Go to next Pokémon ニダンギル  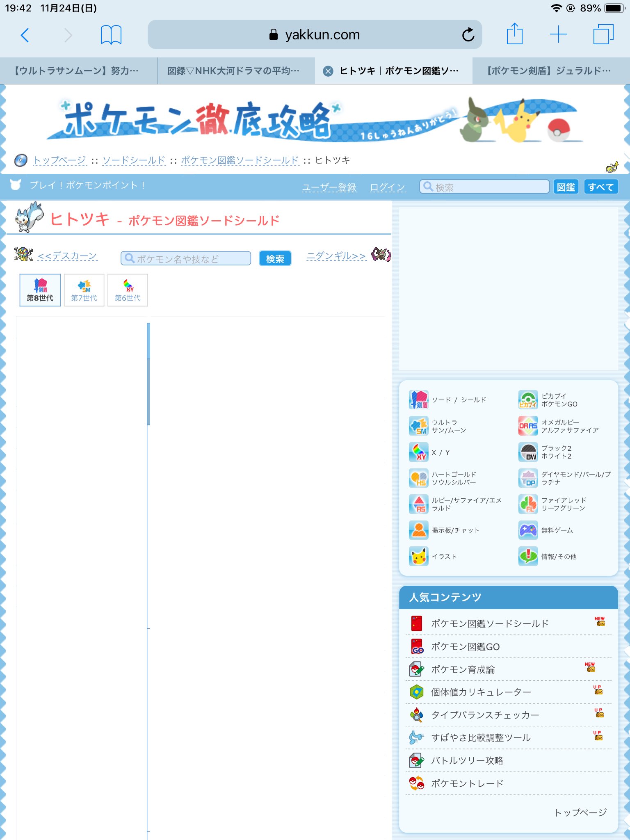point(336,256)
